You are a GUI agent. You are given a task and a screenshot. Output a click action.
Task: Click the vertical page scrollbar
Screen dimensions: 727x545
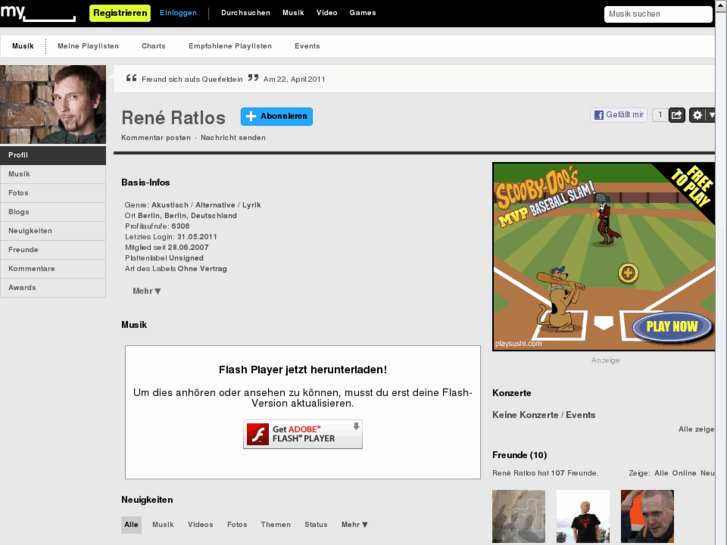(721, 273)
